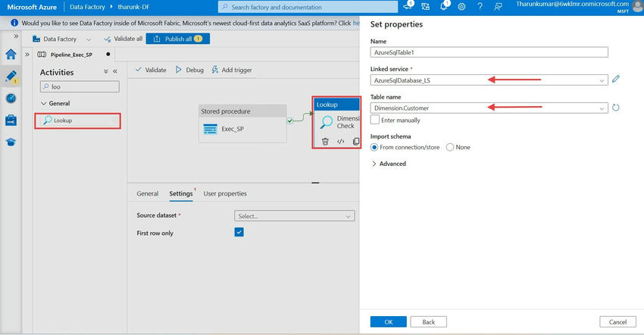644x335 pixels.
Task: Toggle the First row only checkbox
Action: click(x=239, y=232)
